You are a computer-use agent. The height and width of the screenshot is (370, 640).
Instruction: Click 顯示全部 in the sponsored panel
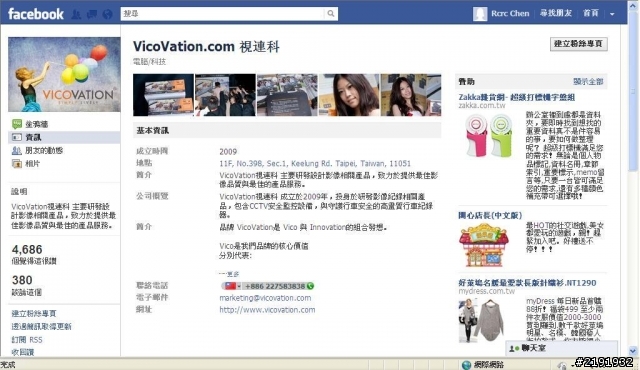(x=588, y=82)
